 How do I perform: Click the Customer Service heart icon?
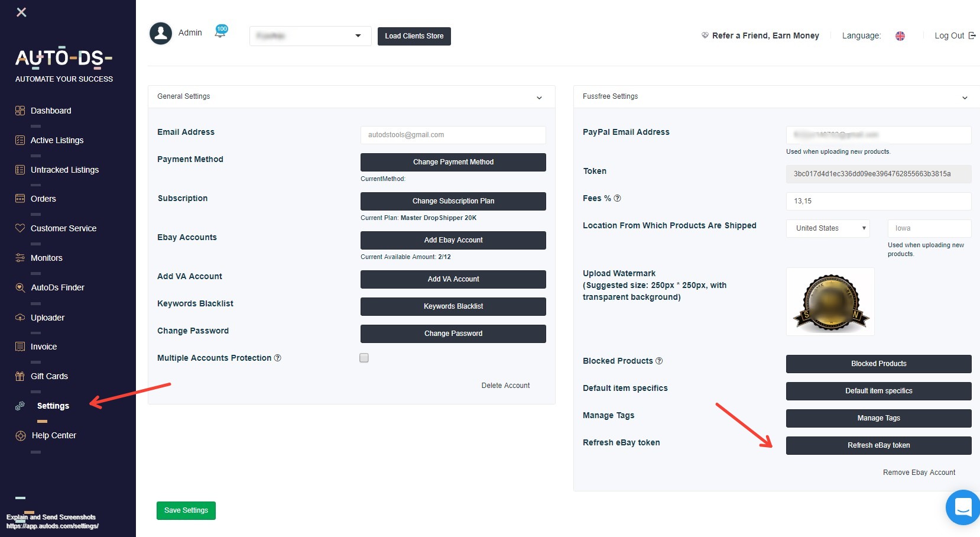pyautogui.click(x=20, y=228)
